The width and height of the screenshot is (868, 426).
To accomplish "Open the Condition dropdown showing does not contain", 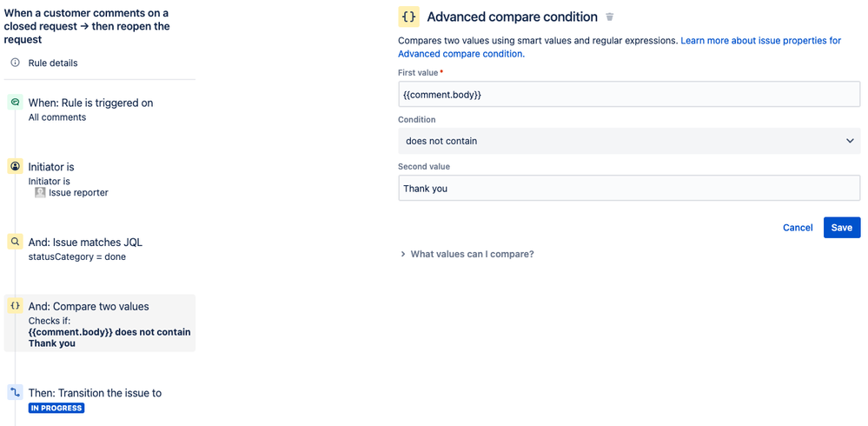I will tap(629, 141).
